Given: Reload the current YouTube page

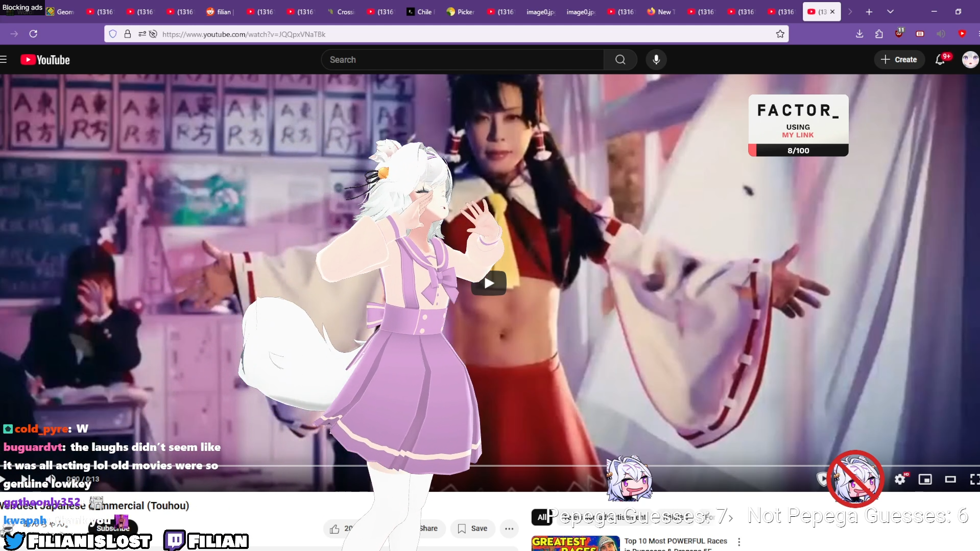Looking at the screenshot, I should click(34, 34).
